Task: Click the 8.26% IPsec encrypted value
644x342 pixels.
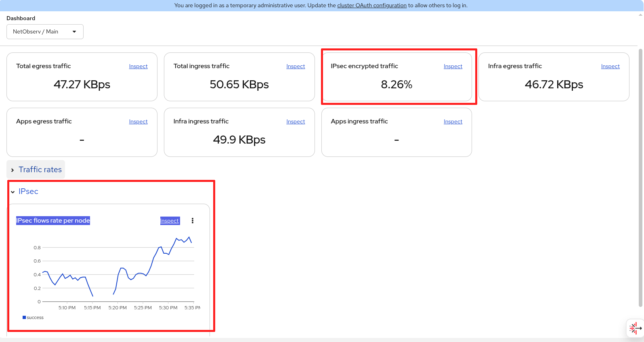Action: (x=396, y=85)
